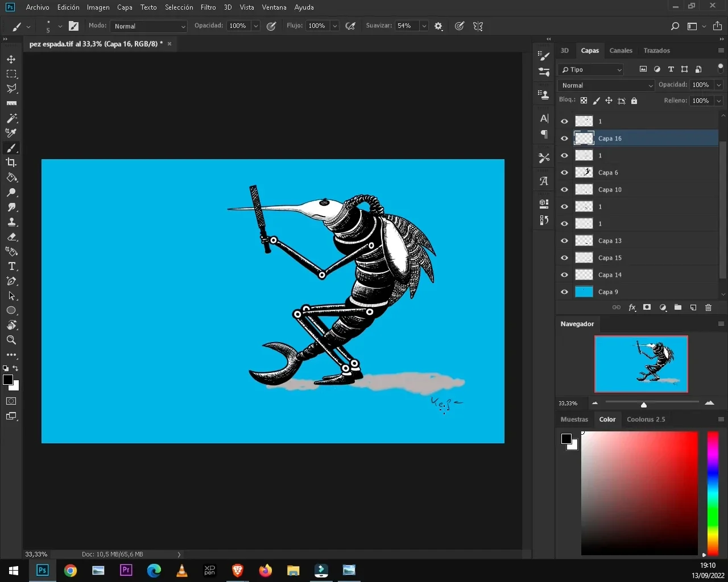The image size is (728, 582).
Task: Select the Horizontal Type tool
Action: tap(11, 267)
